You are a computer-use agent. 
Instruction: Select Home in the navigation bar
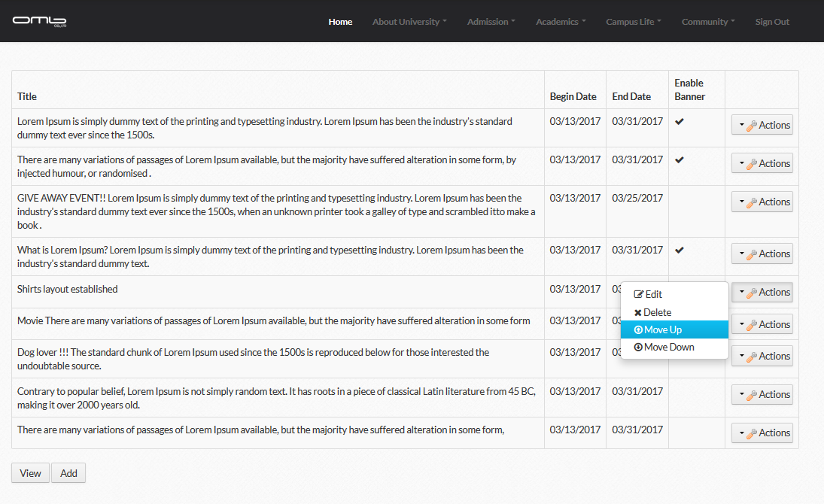pos(340,22)
